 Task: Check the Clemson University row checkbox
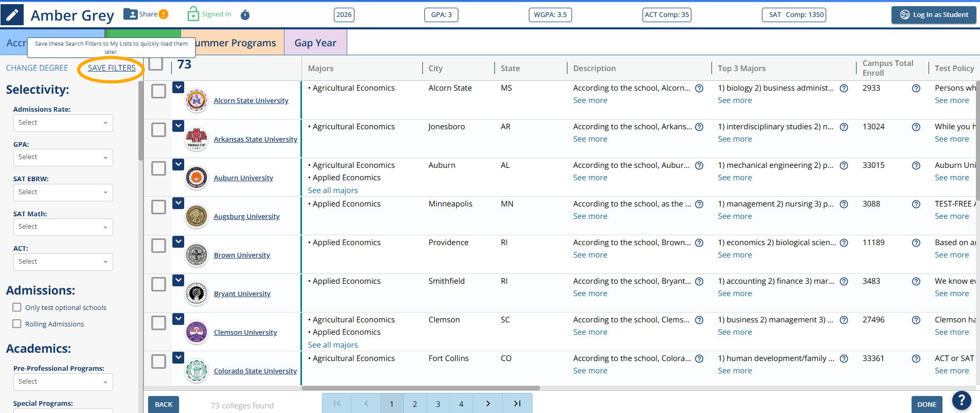[x=158, y=323]
